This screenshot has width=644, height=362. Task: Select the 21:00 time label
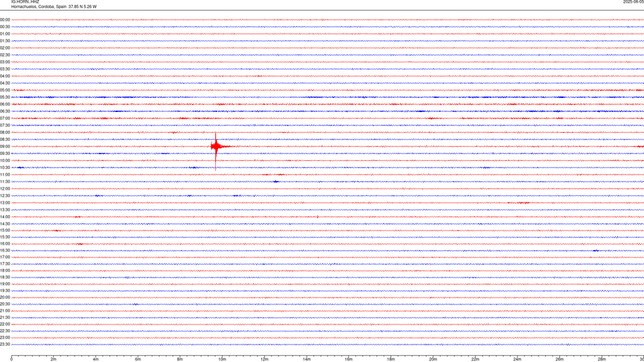[x=5, y=310]
